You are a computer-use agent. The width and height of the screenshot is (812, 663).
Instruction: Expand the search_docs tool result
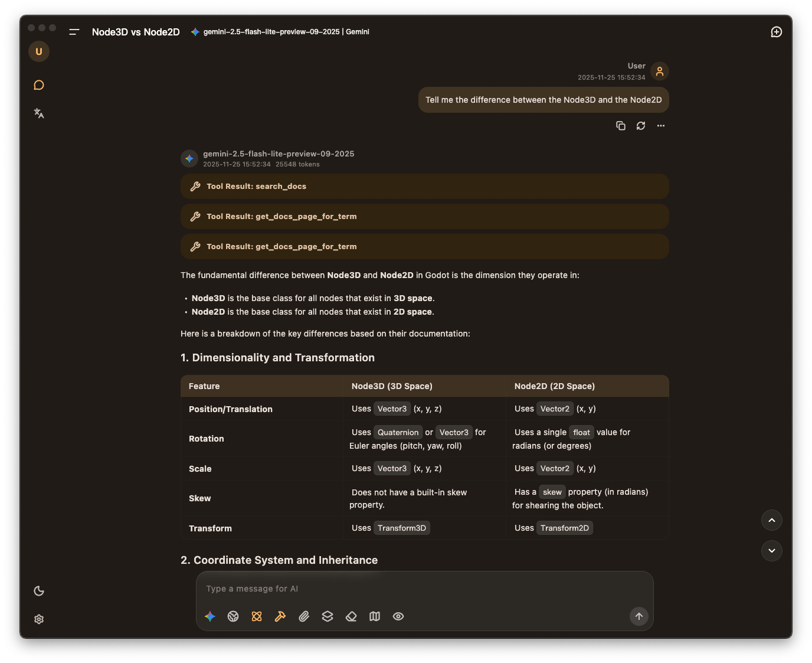point(424,187)
